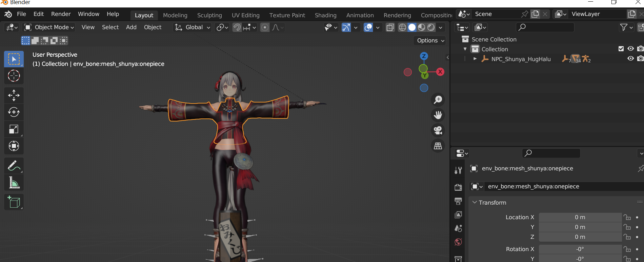This screenshot has height=262, width=644.
Task: Create a new scene with the copy icon
Action: click(535, 14)
